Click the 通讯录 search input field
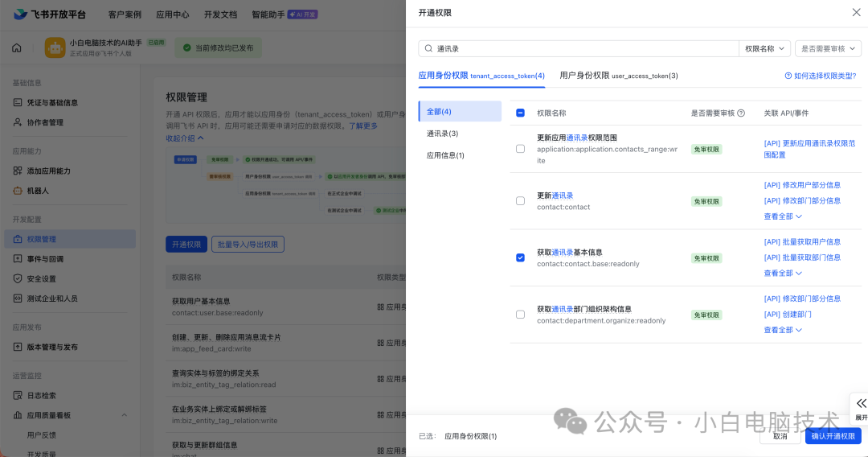Image resolution: width=868 pixels, height=457 pixels. 579,49
